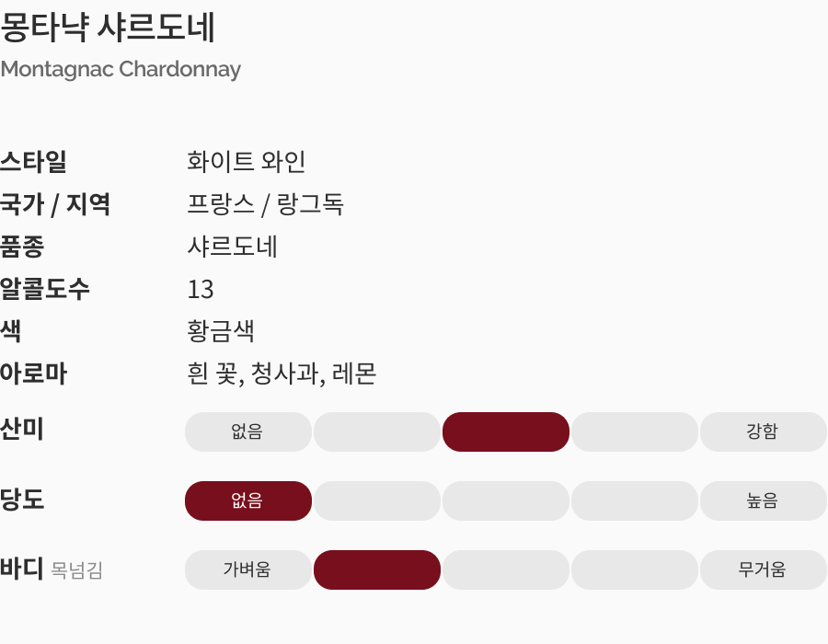
Task: Click the empty segment left of 무거움
Action: 635,569
